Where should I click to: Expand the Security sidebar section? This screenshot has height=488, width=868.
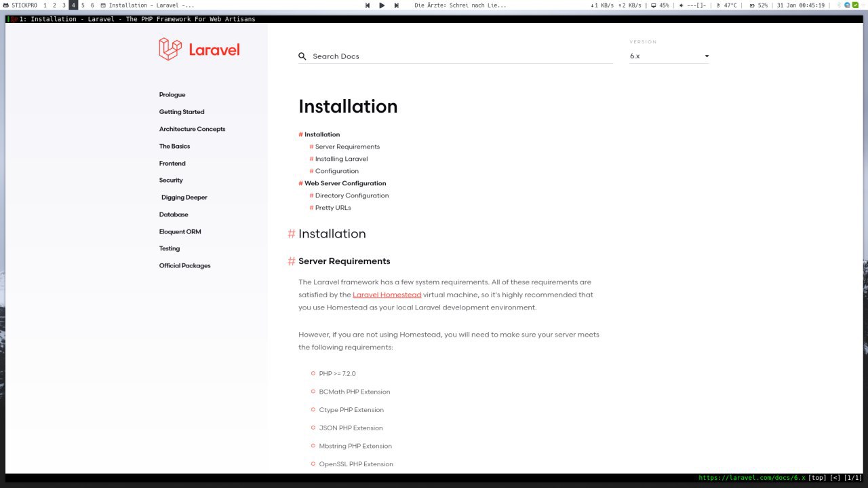(x=171, y=181)
